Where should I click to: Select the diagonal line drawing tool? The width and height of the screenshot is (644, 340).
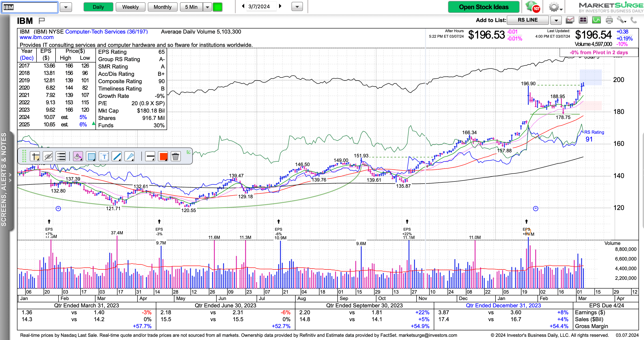pos(117,157)
